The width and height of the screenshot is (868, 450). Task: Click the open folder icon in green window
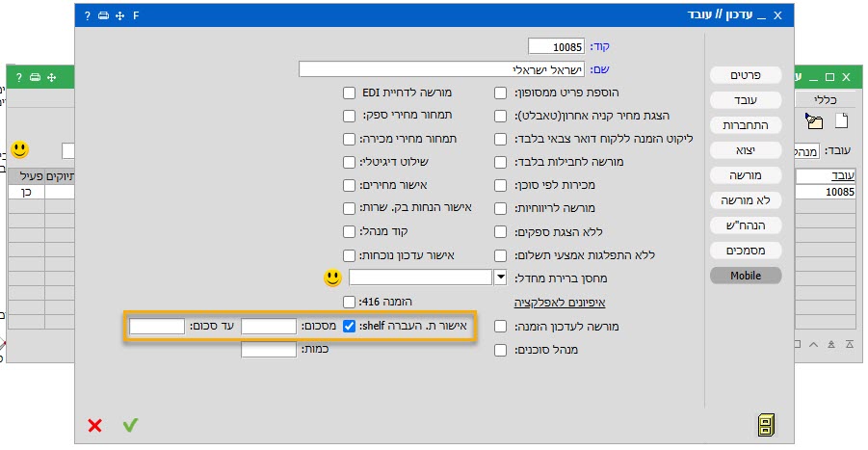coord(815,120)
